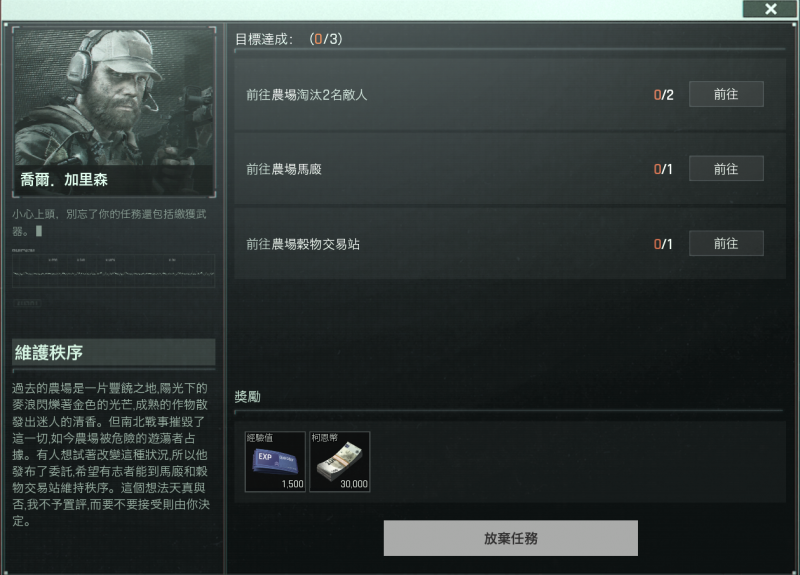Click the audio waveform graph under dialogue
Screen dimensions: 800x575
[114, 270]
